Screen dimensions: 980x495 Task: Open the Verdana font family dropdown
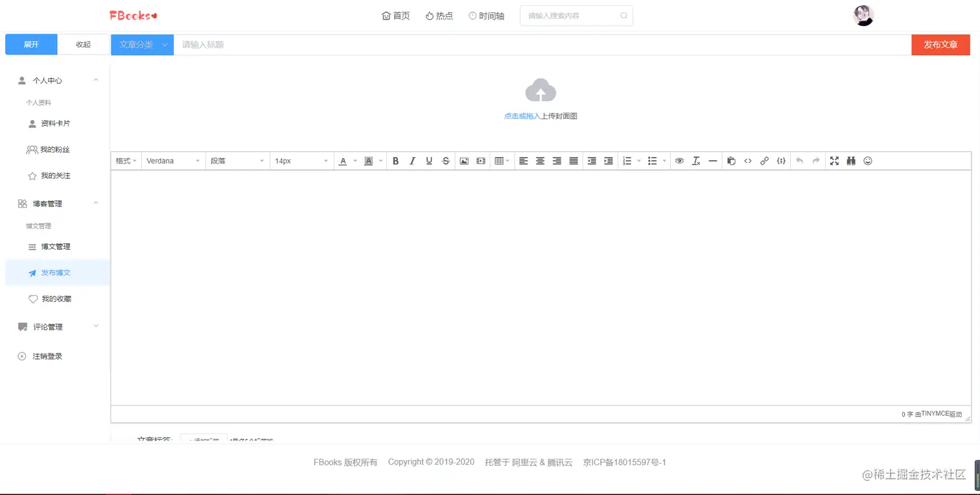coord(173,161)
